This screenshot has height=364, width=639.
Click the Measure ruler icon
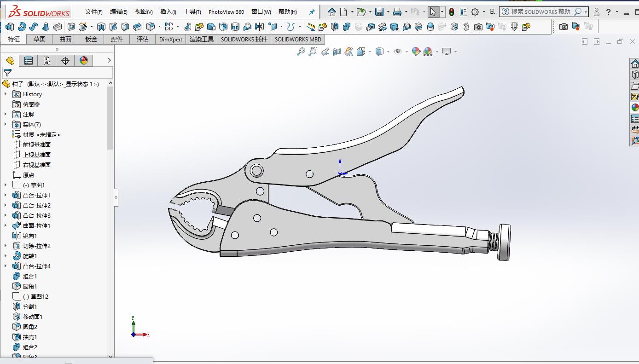point(311,27)
